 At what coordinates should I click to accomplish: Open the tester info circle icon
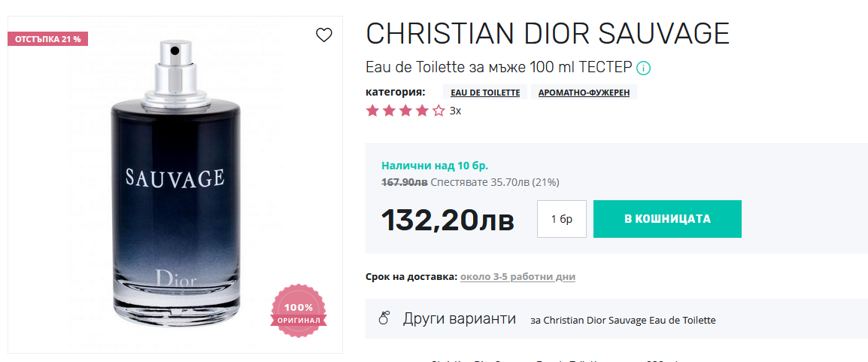pyautogui.click(x=643, y=68)
